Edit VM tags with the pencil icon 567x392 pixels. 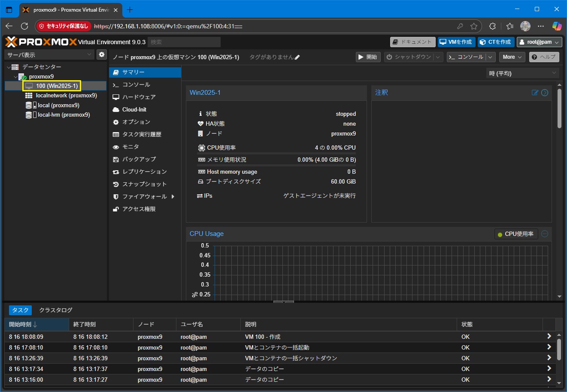[x=297, y=57]
